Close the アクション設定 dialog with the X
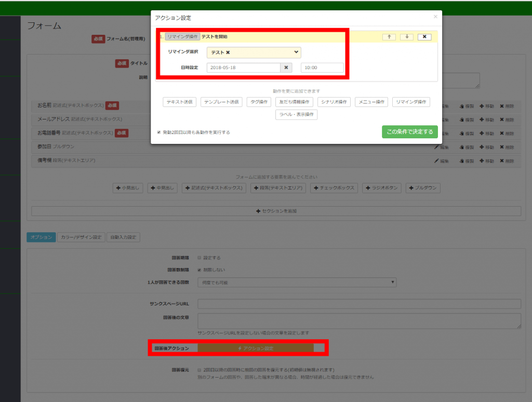The width and height of the screenshot is (532, 402). coord(435,17)
